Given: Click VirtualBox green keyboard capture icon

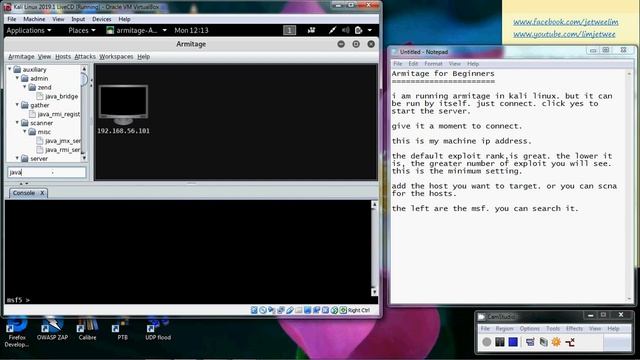Looking at the screenshot, I should (x=343, y=310).
